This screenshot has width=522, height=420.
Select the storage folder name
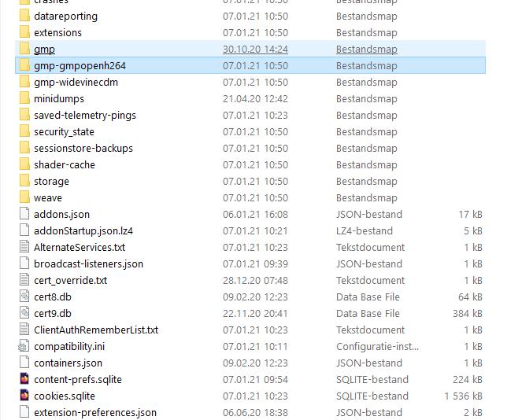pyautogui.click(x=51, y=181)
